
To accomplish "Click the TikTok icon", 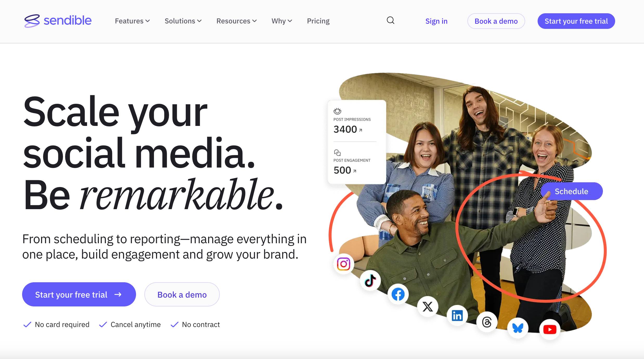I will pyautogui.click(x=370, y=280).
